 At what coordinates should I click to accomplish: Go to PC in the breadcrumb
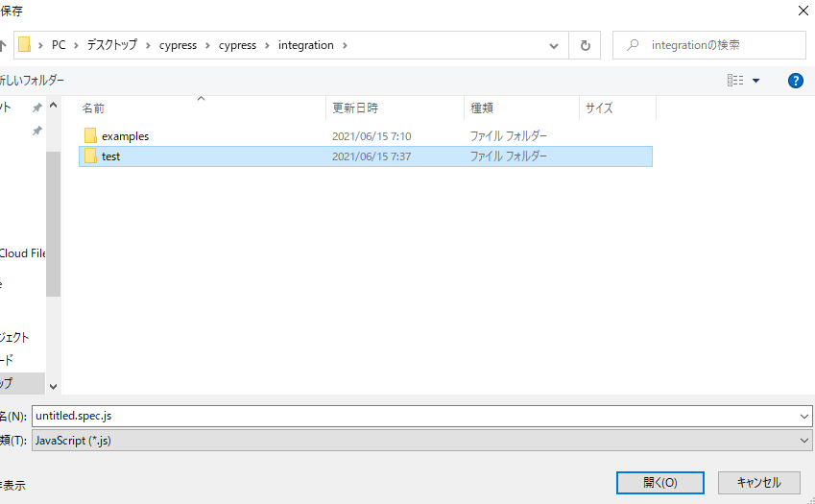click(x=59, y=45)
